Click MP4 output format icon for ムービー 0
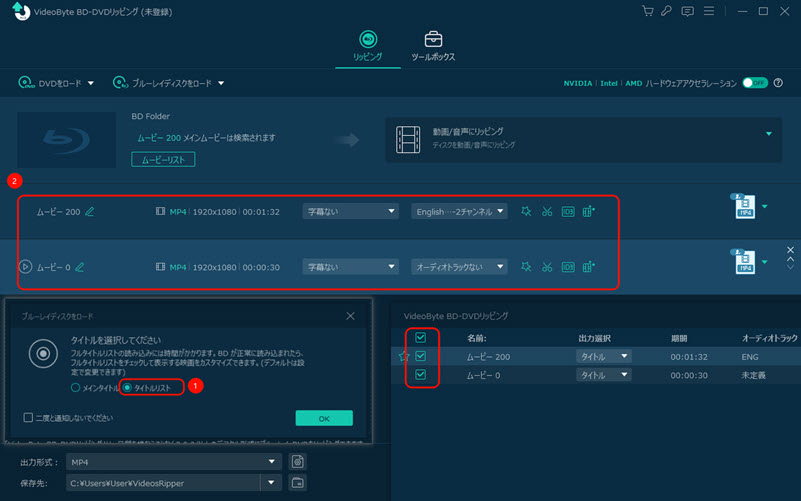 (745, 261)
